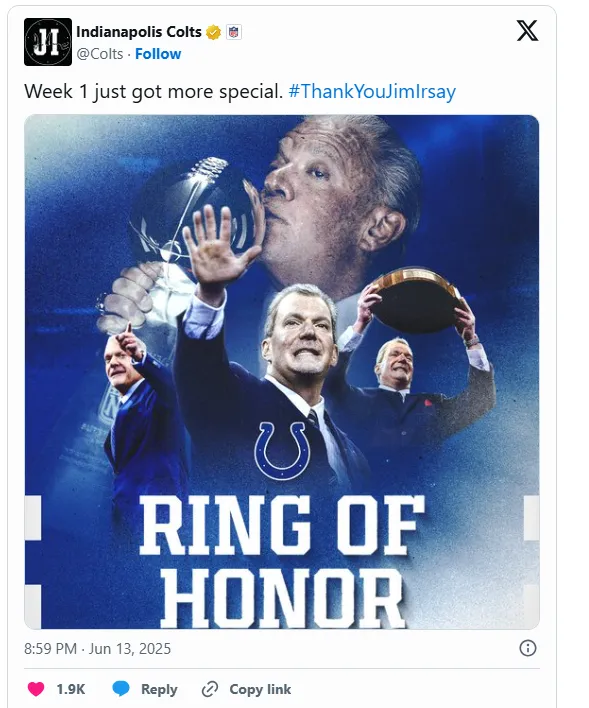This screenshot has height=708, width=589.
Task: Like the tweet with the heart icon
Action: 36,689
